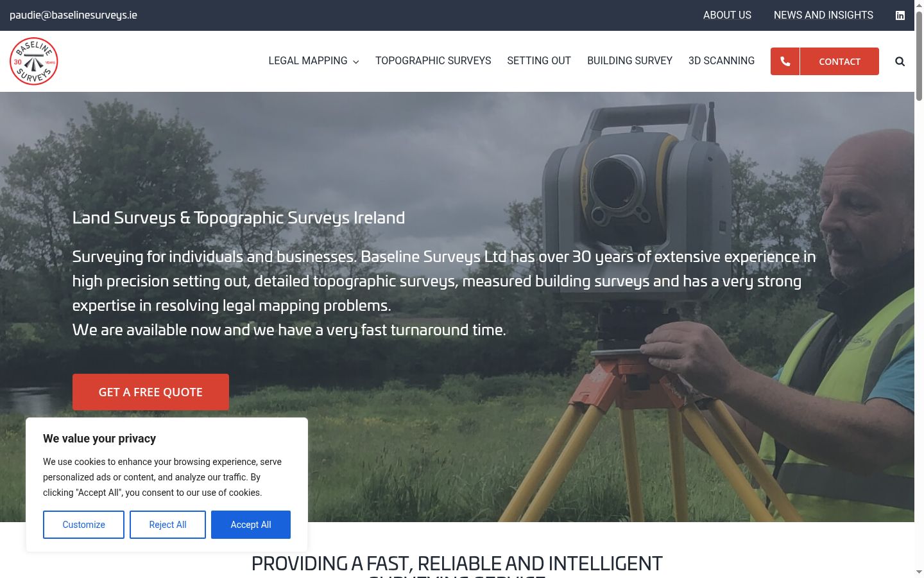Click the 'We value your privacy' heading
This screenshot has height=578, width=924.
tap(99, 439)
